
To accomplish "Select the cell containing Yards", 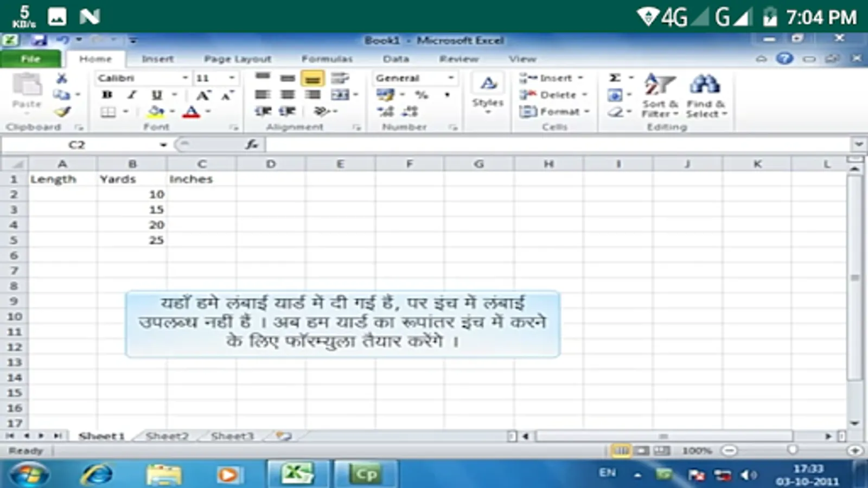I will pyautogui.click(x=132, y=179).
